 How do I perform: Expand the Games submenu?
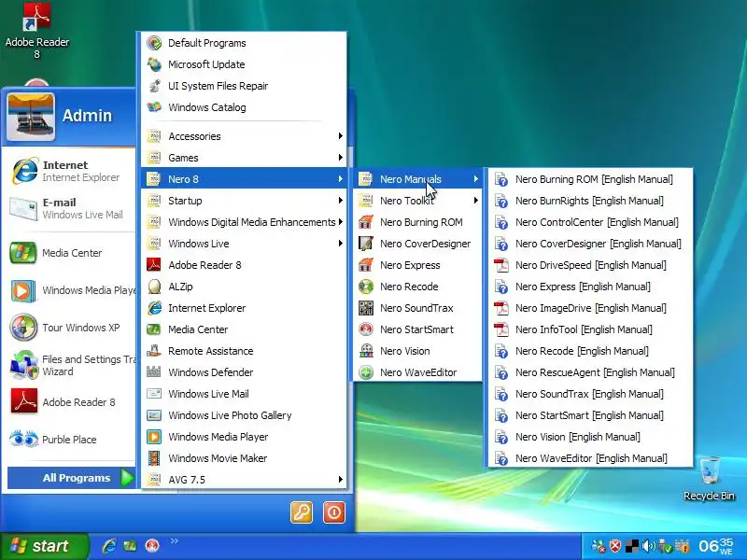pos(245,158)
